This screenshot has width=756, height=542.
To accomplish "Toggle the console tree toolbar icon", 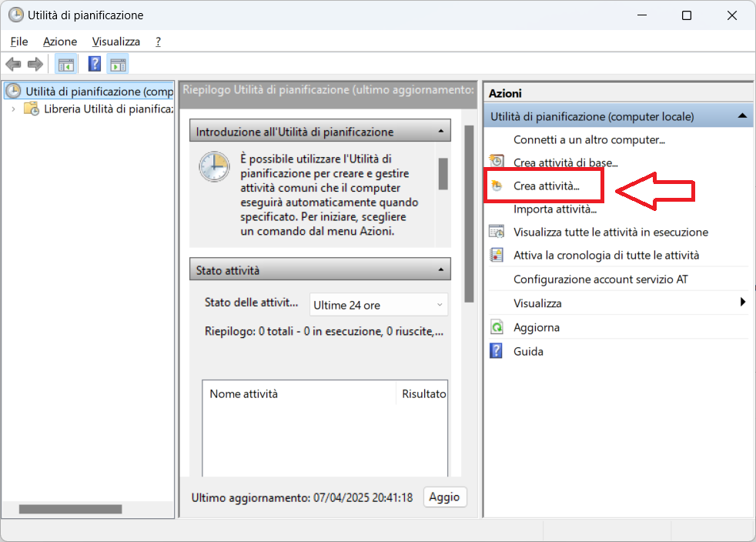I will pyautogui.click(x=66, y=64).
